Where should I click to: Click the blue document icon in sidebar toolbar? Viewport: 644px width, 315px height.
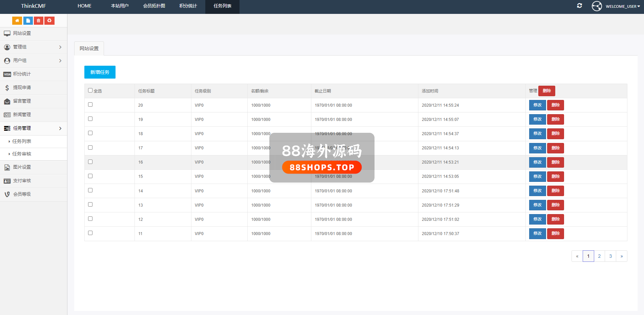28,21
